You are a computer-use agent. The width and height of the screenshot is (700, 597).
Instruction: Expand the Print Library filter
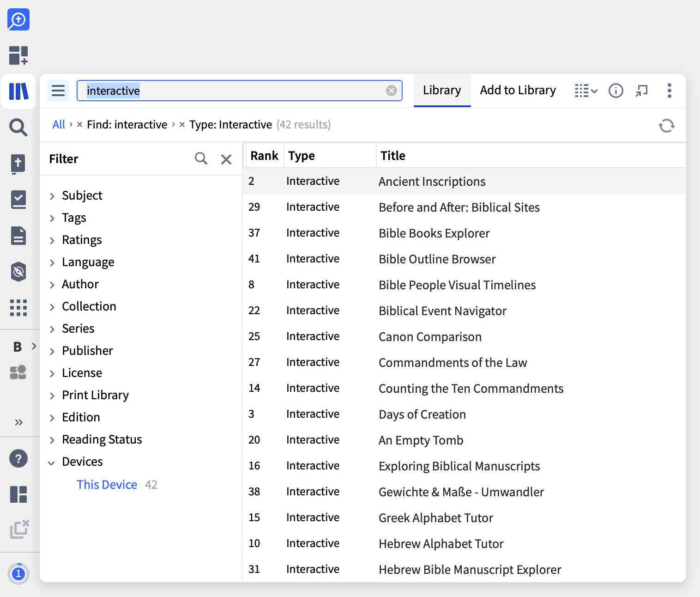click(52, 396)
